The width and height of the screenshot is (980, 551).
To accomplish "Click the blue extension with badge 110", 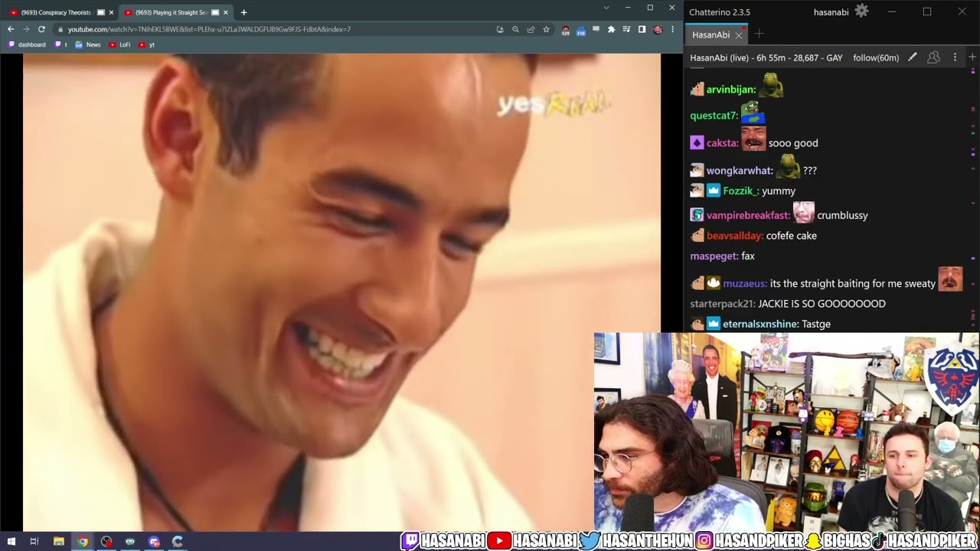I will click(581, 30).
